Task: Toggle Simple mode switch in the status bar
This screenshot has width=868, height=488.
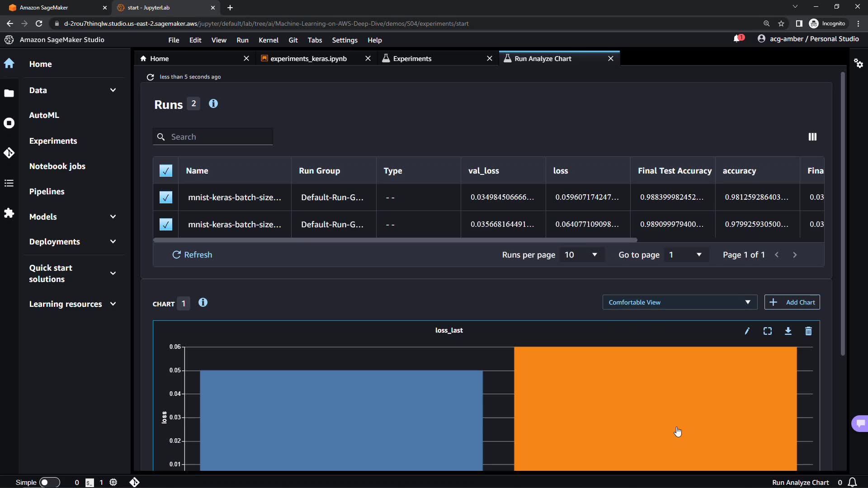Action: coord(49,482)
